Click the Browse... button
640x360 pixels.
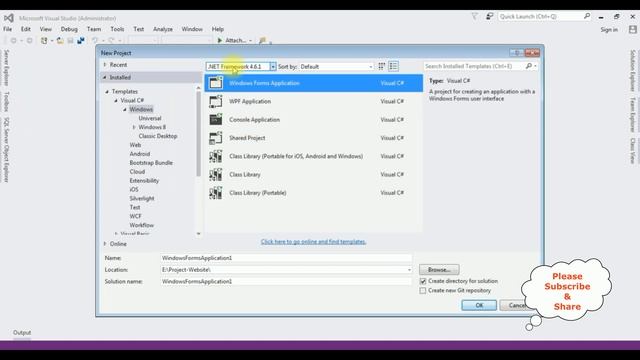[439, 270]
